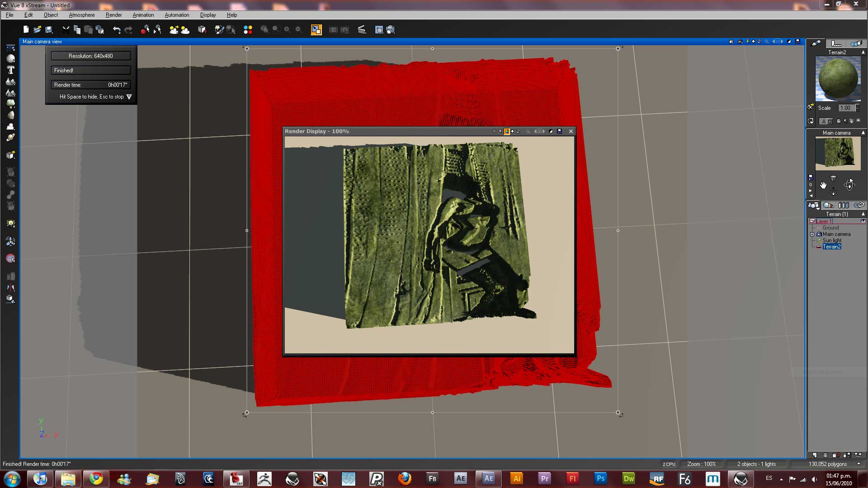Open the four-colored-dots material icon
868x488 pixels.
point(248,30)
